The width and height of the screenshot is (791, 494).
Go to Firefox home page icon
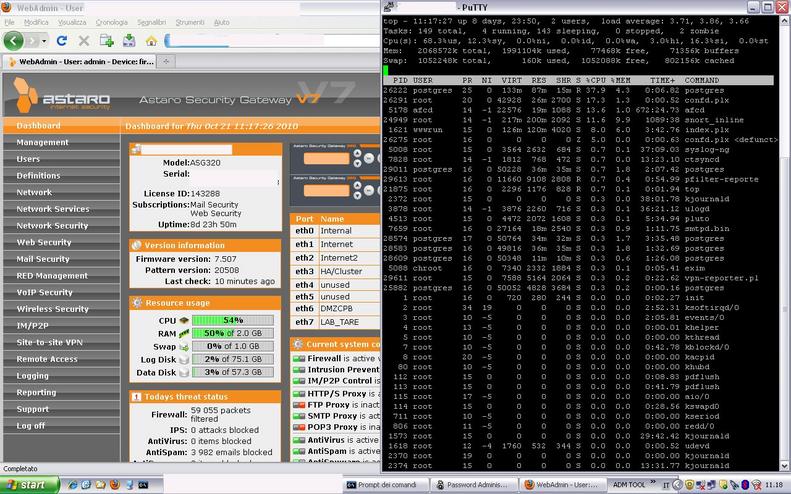[x=151, y=41]
